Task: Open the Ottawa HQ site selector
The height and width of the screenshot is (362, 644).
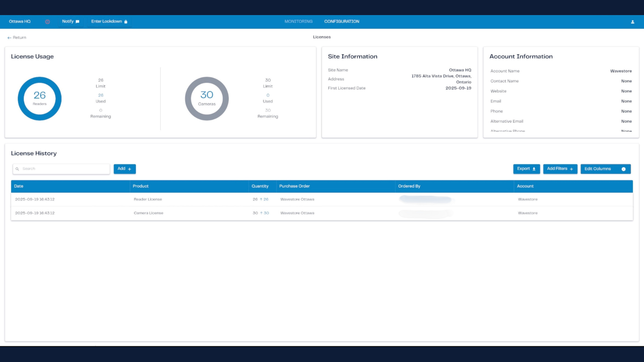Action: tap(20, 21)
